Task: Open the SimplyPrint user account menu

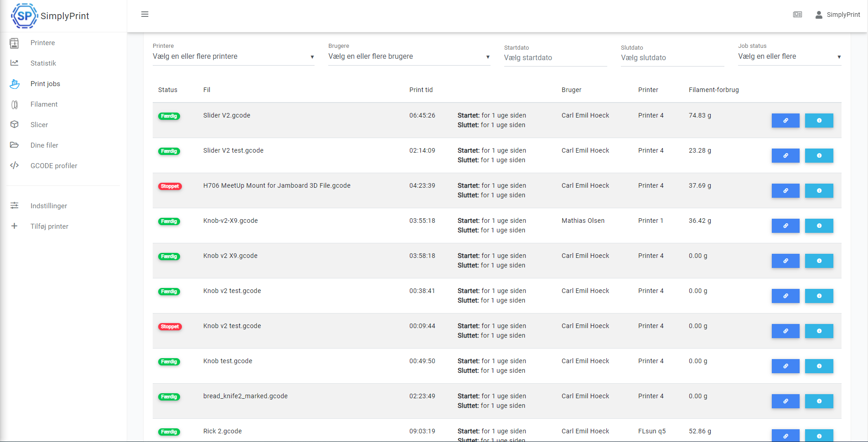Action: (837, 15)
